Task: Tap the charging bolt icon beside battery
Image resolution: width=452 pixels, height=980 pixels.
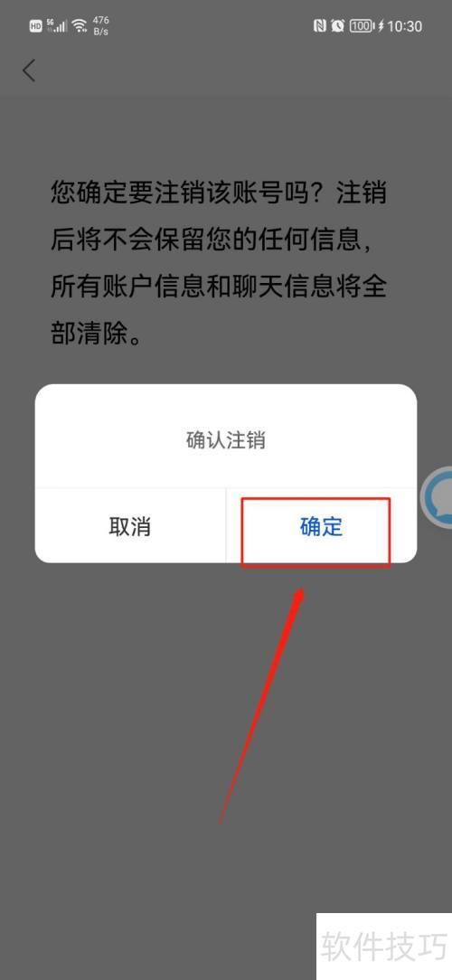Action: click(381, 26)
